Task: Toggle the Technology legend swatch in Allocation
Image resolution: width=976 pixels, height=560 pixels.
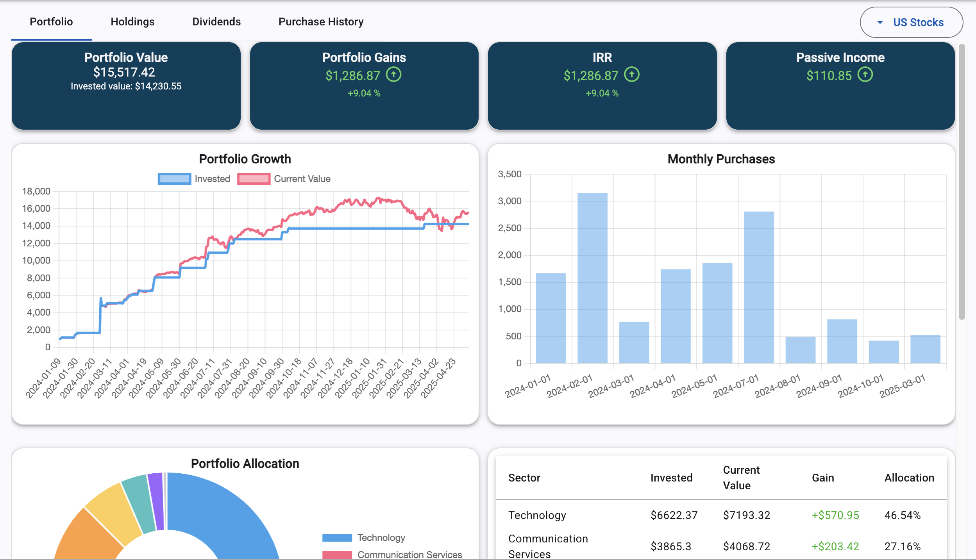Action: [x=337, y=538]
